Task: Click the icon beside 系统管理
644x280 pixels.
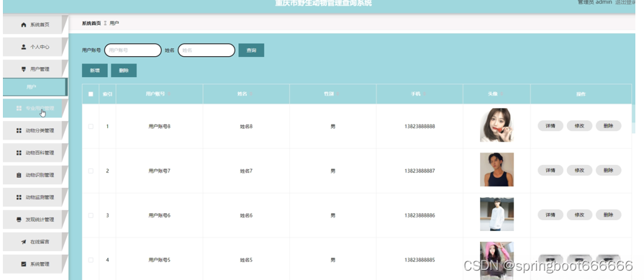Action: (24, 264)
